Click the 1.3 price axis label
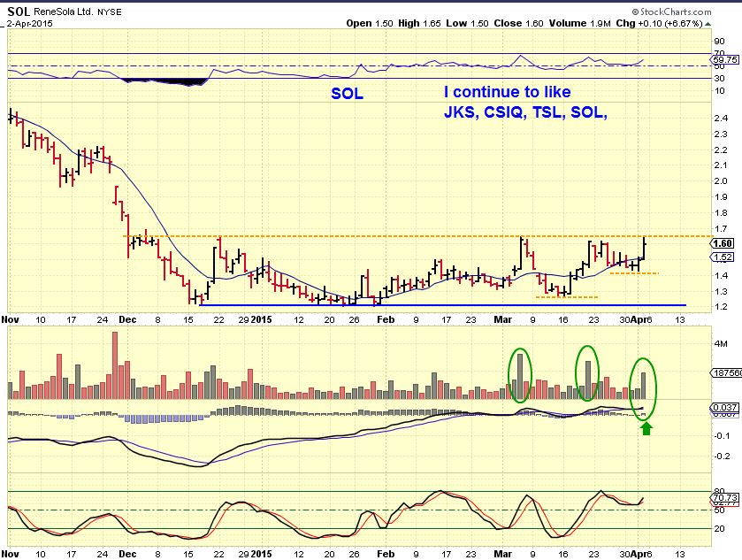The image size is (742, 560). (x=721, y=292)
